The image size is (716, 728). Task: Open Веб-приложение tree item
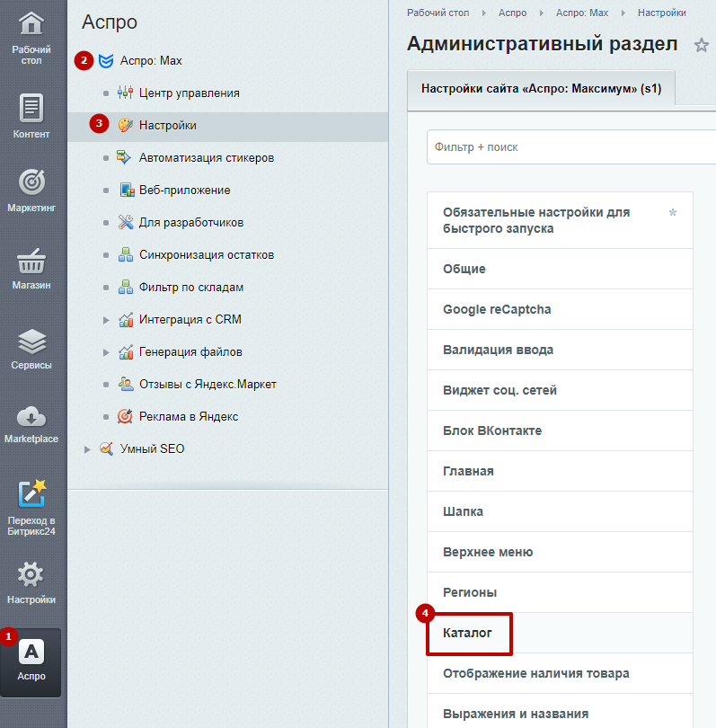[185, 190]
